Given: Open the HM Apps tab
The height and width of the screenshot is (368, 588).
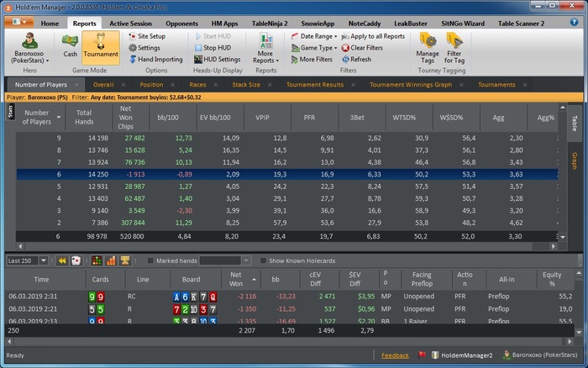Looking at the screenshot, I should coord(224,24).
